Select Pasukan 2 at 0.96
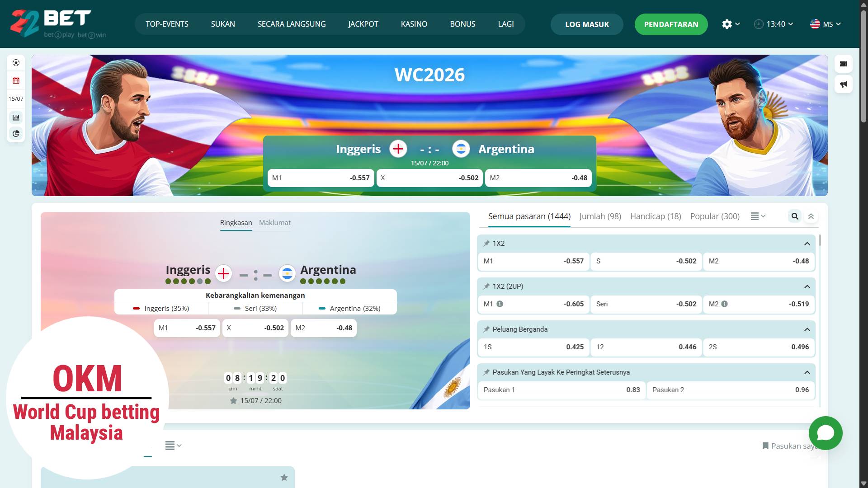The width and height of the screenshot is (868, 488). tap(731, 390)
